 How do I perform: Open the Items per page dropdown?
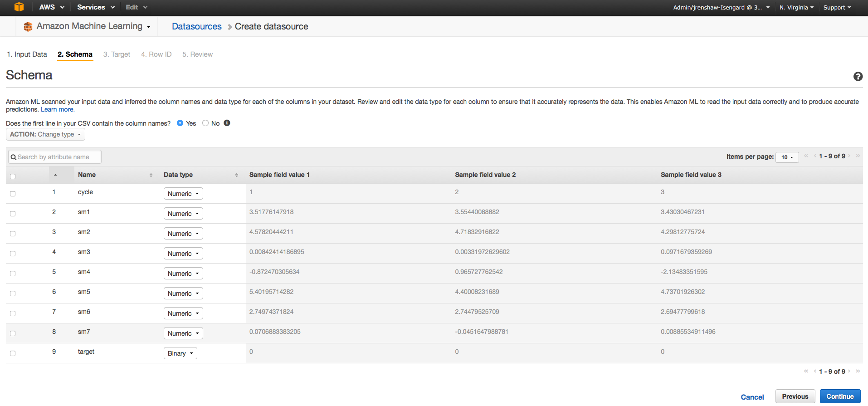pyautogui.click(x=787, y=157)
